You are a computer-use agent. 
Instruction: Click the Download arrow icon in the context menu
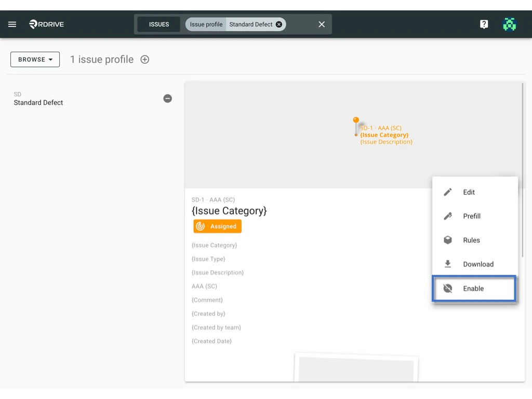click(x=447, y=264)
